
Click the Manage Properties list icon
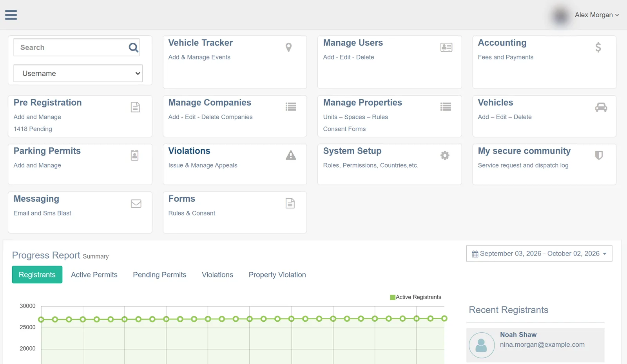click(x=446, y=107)
